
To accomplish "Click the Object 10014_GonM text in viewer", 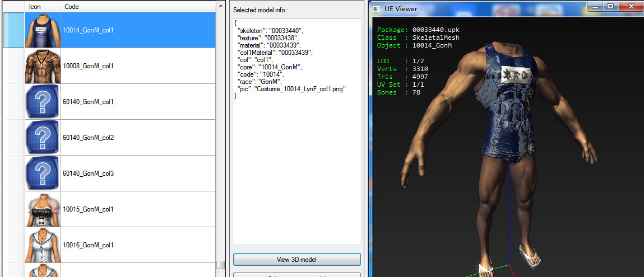I will pyautogui.click(x=414, y=45).
